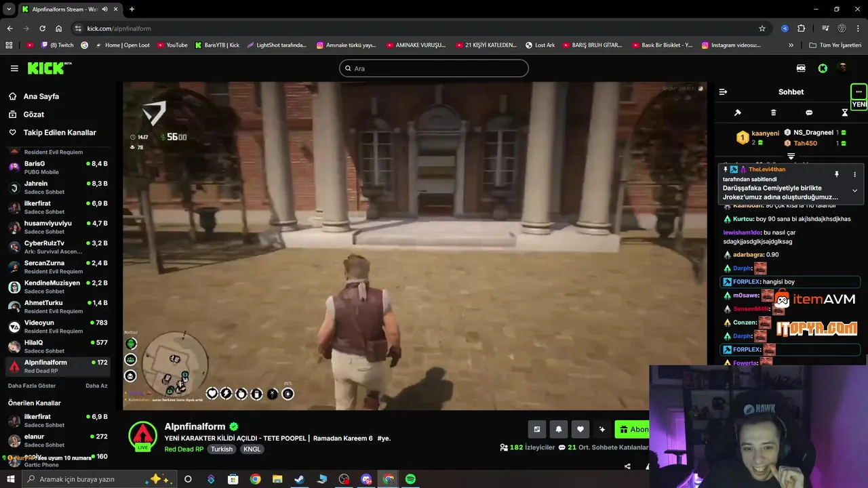Open Steam from the taskbar
The image size is (868, 488).
tap(299, 479)
